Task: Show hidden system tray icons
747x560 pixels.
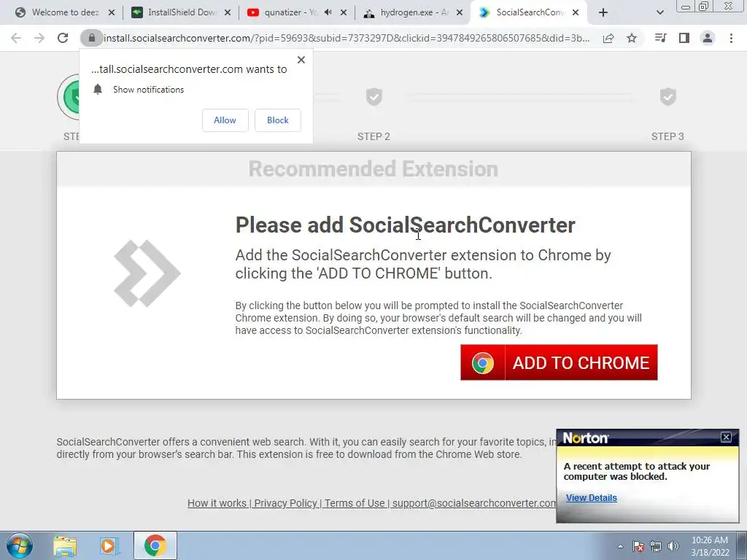Action: (620, 546)
